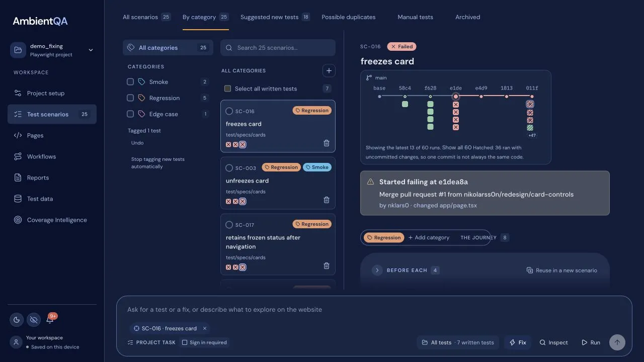644x362 pixels.
Task: Click the Inspect button
Action: [553, 342]
